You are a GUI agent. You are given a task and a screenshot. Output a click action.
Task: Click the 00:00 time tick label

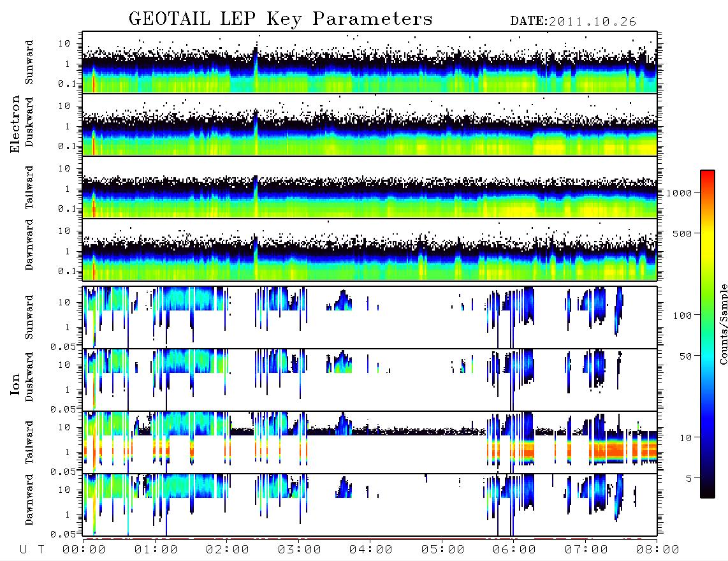pyautogui.click(x=84, y=550)
